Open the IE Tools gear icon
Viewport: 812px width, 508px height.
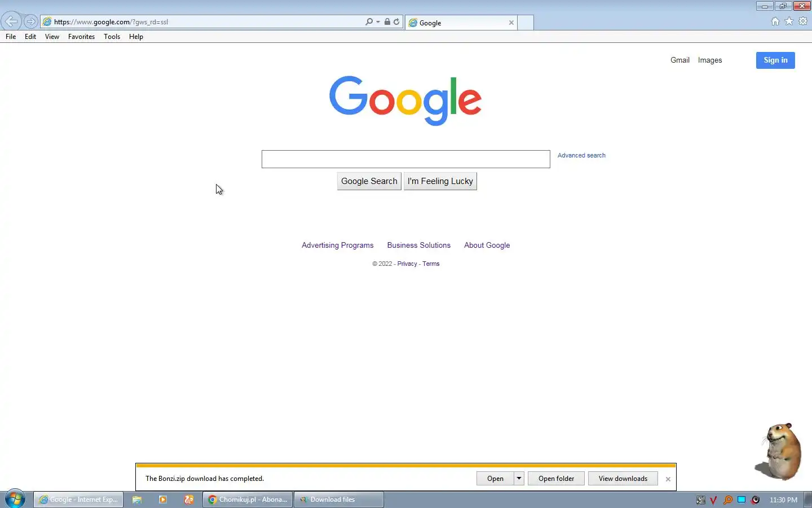pos(803,21)
